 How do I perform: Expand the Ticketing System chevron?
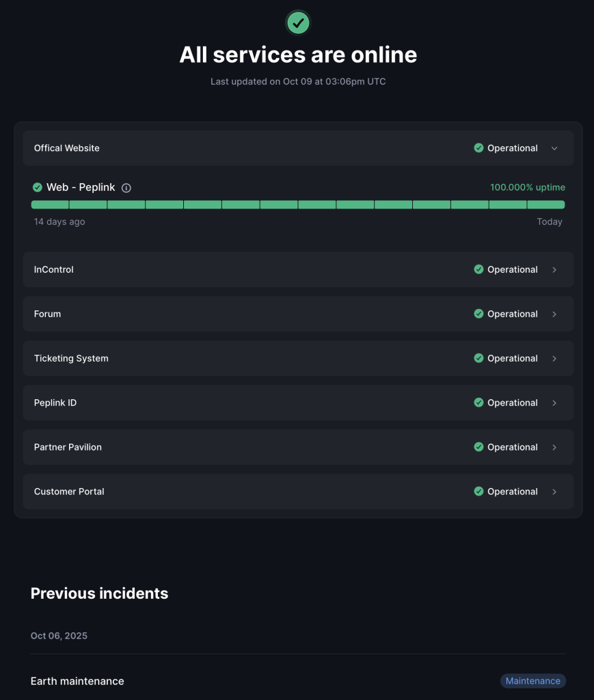(x=554, y=358)
